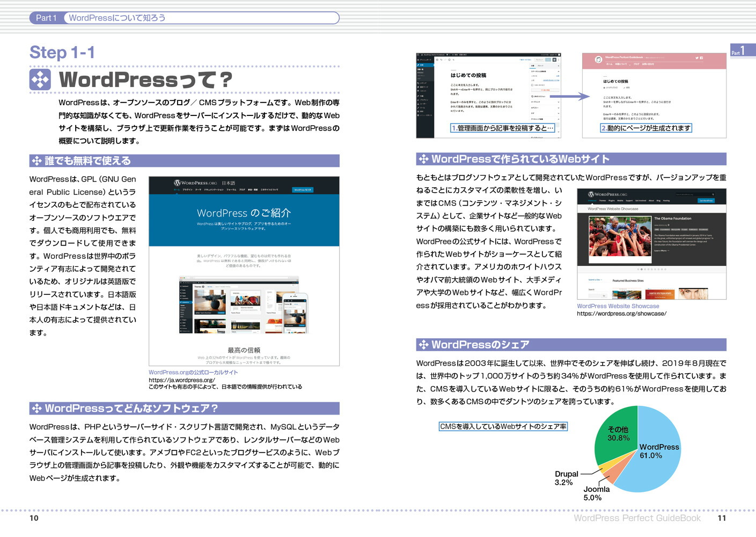Click the diamond icon in the WordPressのシェア heading
This screenshot has width=756, height=537.
coord(423,345)
